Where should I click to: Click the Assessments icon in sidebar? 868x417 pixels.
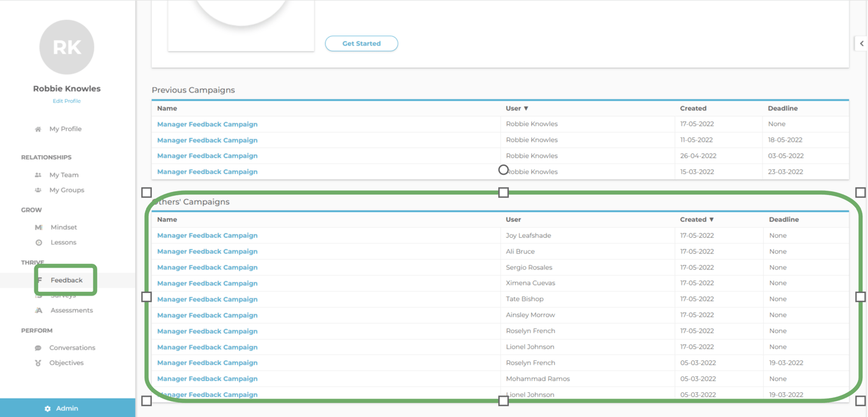pos(39,310)
